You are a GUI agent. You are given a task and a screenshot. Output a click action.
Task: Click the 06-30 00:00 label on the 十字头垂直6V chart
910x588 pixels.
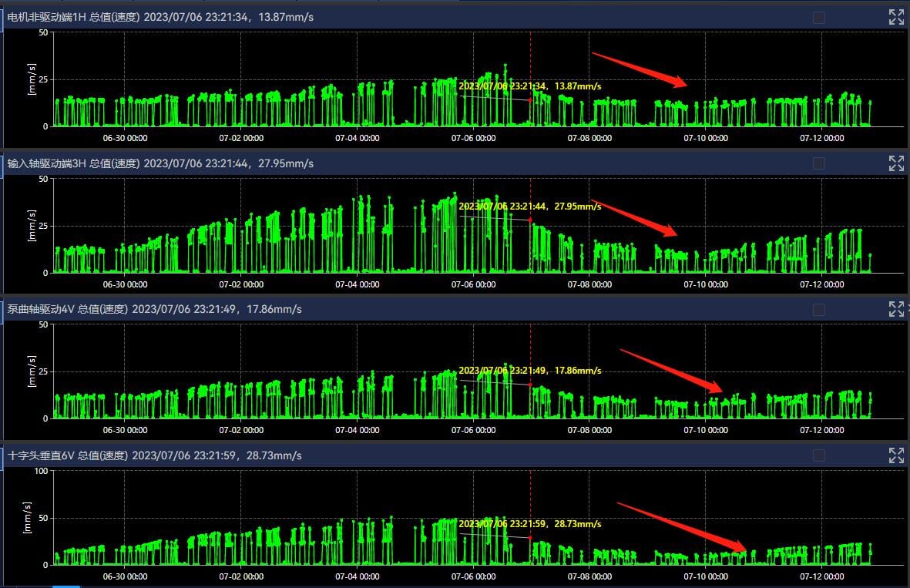click(x=126, y=576)
